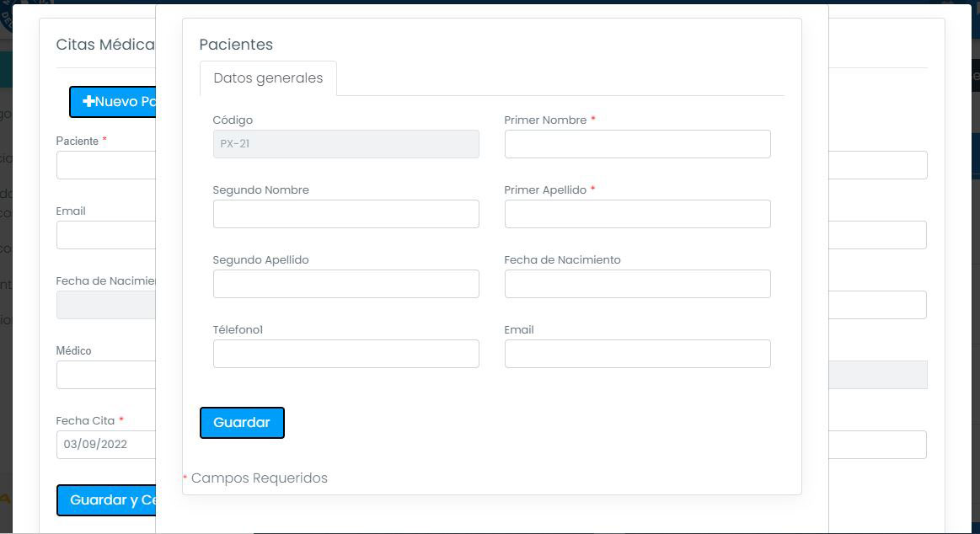Select the Segundo Nombre input field
980x534 pixels.
pyautogui.click(x=345, y=214)
